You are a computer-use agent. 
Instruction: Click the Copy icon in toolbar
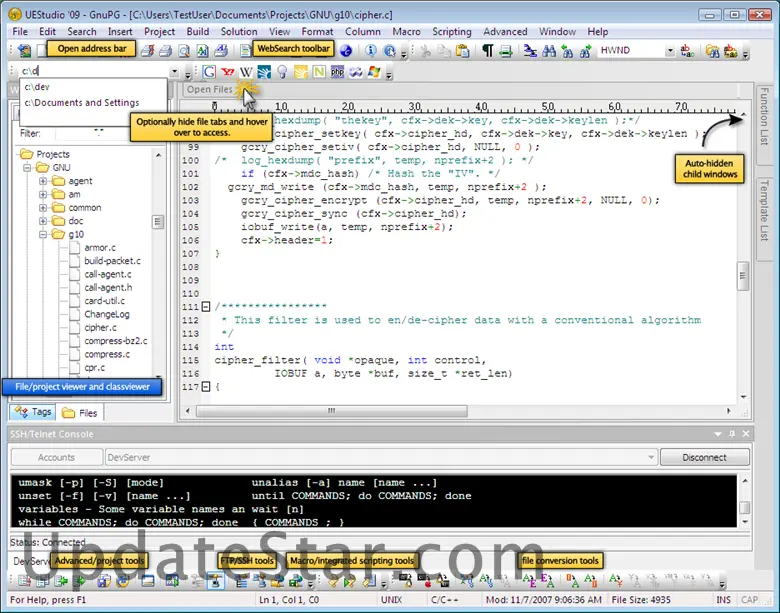[x=444, y=50]
